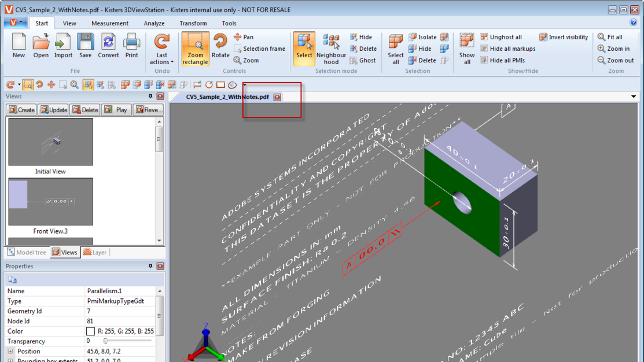Open the document tab list arrow
644x362 pixels.
[x=634, y=97]
